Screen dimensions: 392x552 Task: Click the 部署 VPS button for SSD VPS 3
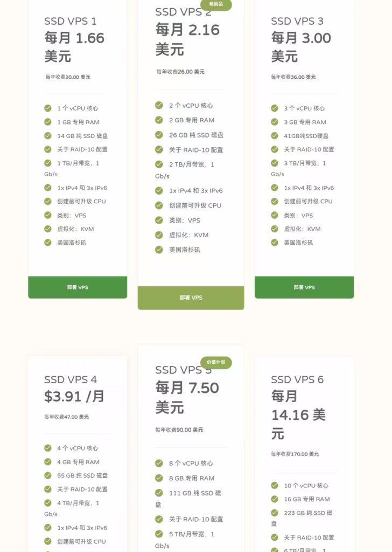coord(304,287)
